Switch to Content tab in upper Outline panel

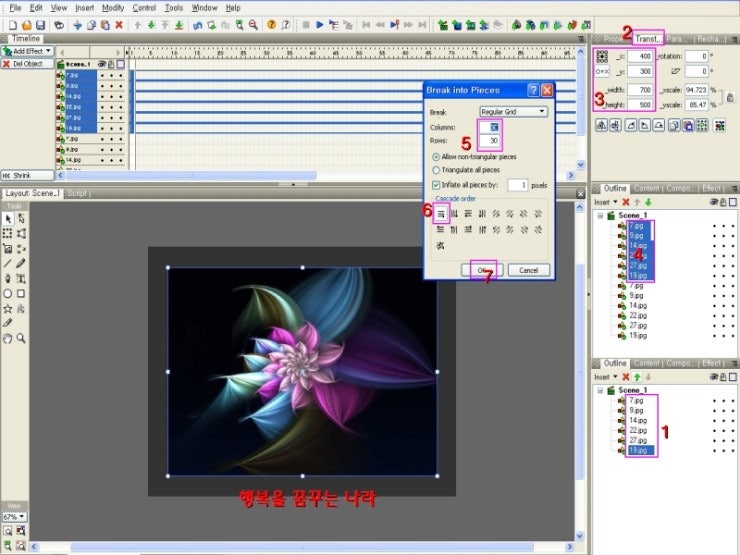646,188
